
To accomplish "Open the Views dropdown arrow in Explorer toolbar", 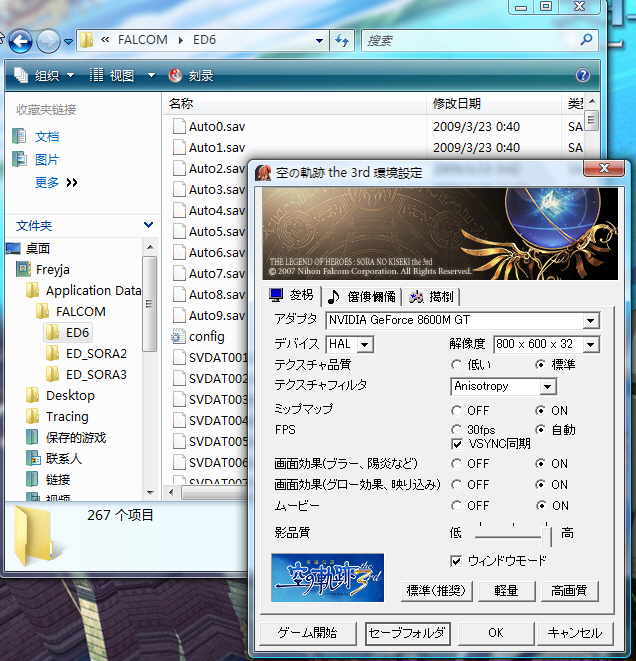I will click(151, 75).
